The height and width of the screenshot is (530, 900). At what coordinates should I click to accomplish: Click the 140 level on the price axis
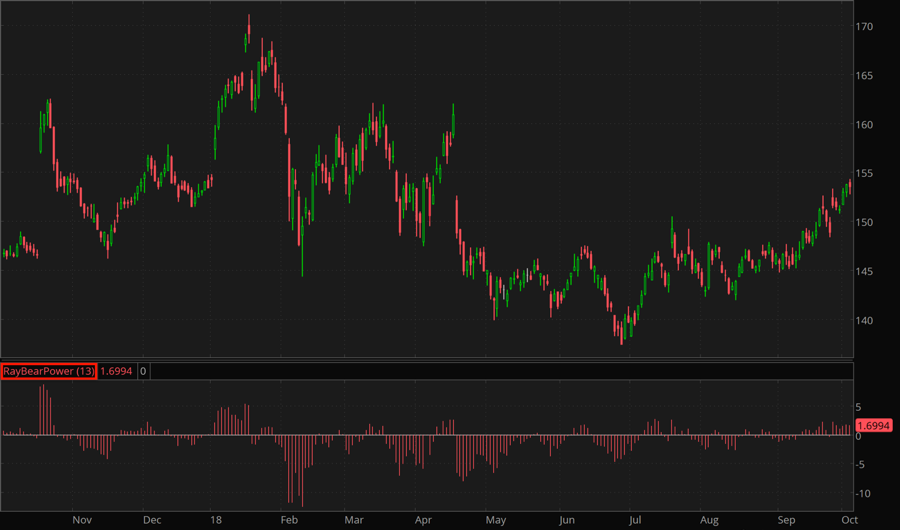868,321
